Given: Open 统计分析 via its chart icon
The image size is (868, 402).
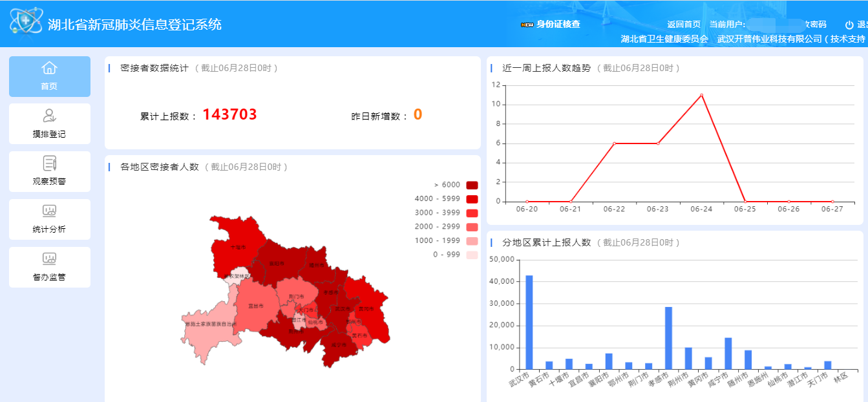Looking at the screenshot, I should pyautogui.click(x=49, y=211).
